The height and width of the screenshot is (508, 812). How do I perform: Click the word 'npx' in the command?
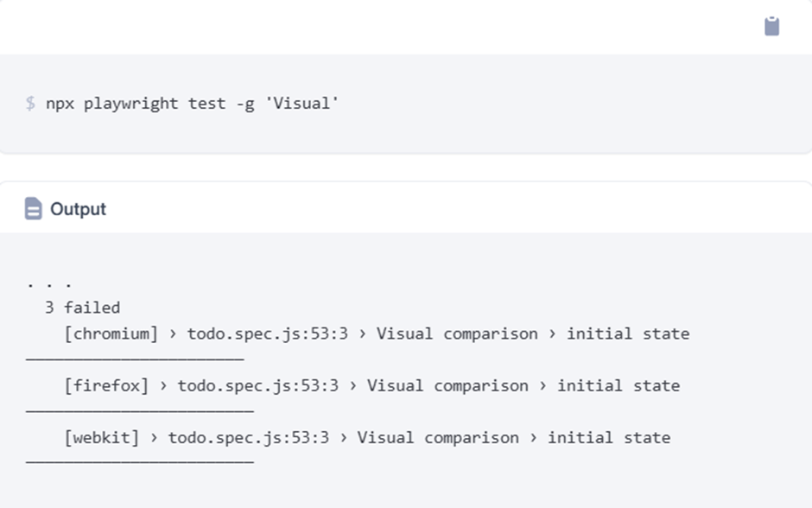[x=60, y=104]
